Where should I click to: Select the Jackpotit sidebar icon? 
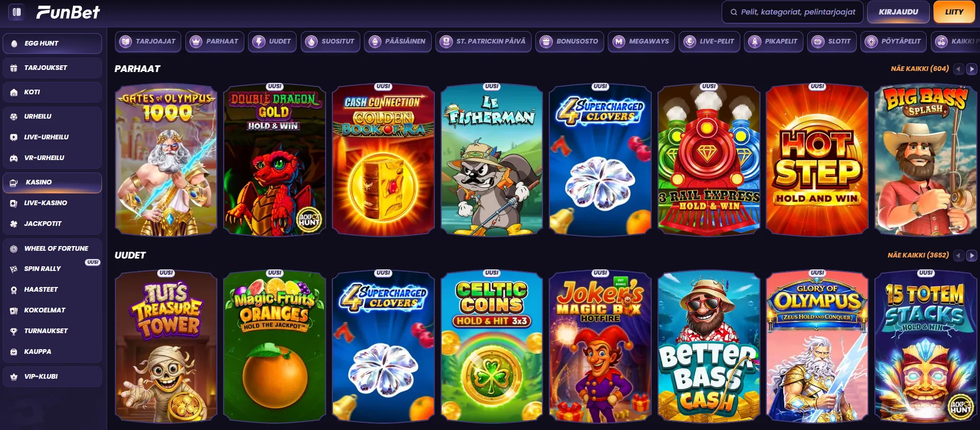coord(14,224)
